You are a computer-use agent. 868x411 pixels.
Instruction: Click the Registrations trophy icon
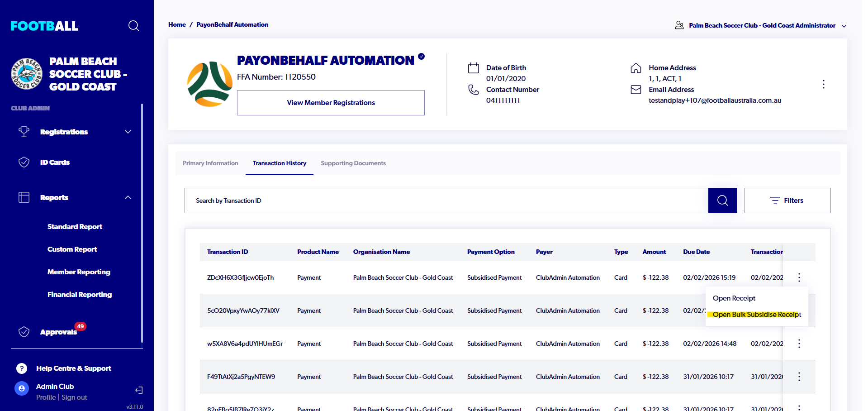tap(24, 132)
